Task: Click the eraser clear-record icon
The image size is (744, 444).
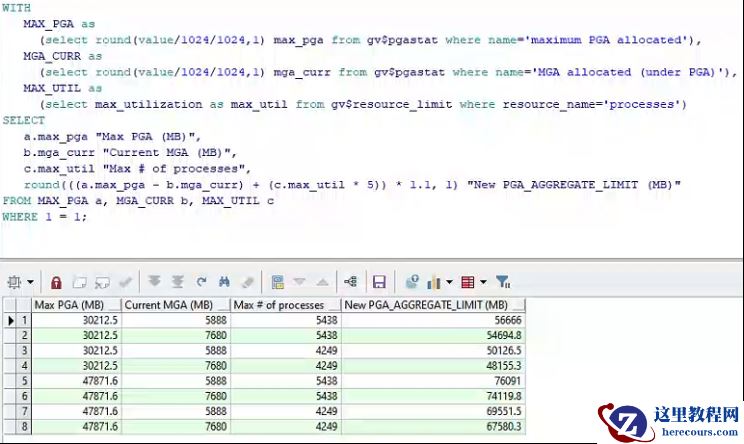Action: (x=248, y=282)
